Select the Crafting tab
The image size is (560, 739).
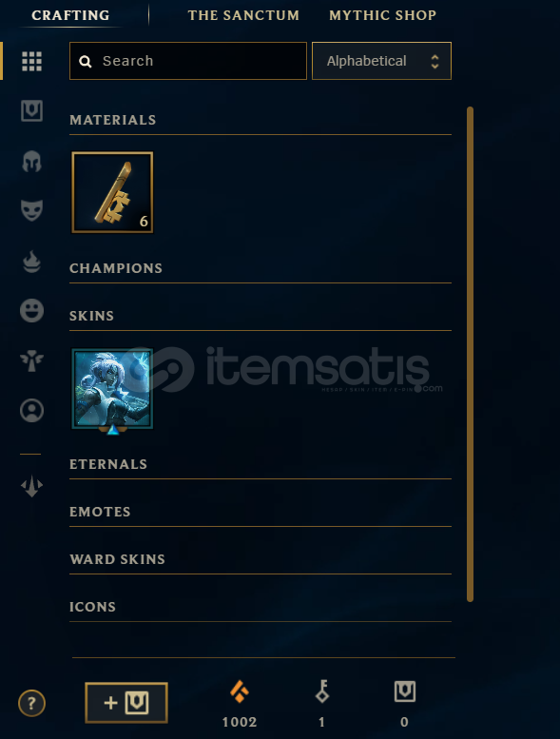(70, 15)
